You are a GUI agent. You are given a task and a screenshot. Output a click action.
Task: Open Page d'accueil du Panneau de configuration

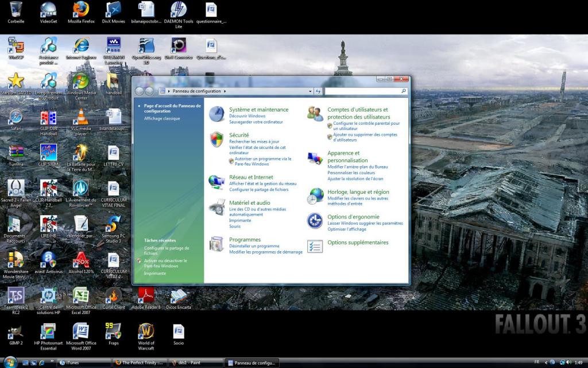click(x=172, y=109)
